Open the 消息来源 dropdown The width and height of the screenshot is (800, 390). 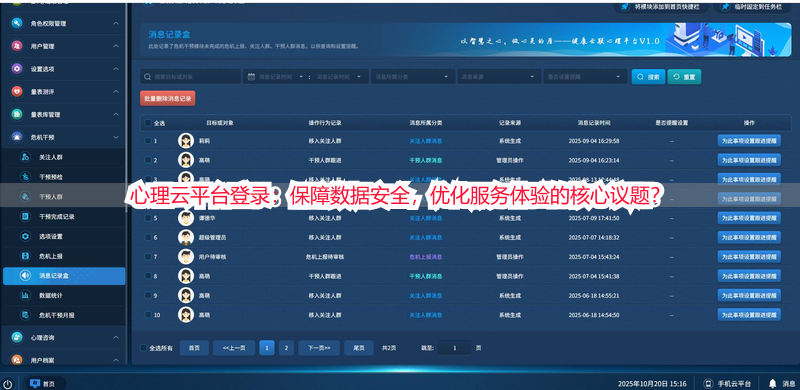pyautogui.click(x=499, y=77)
